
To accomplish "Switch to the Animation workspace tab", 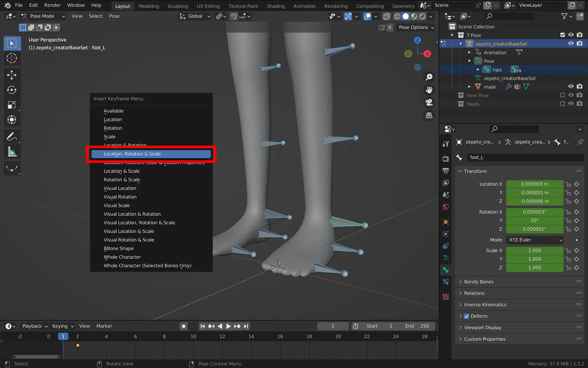I will [x=304, y=6].
